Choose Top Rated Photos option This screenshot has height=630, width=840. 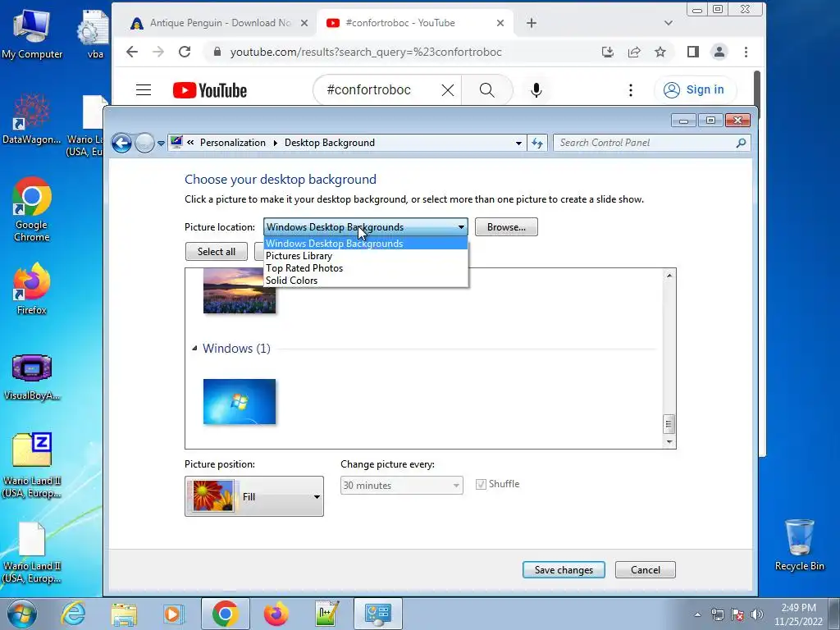tap(366, 268)
